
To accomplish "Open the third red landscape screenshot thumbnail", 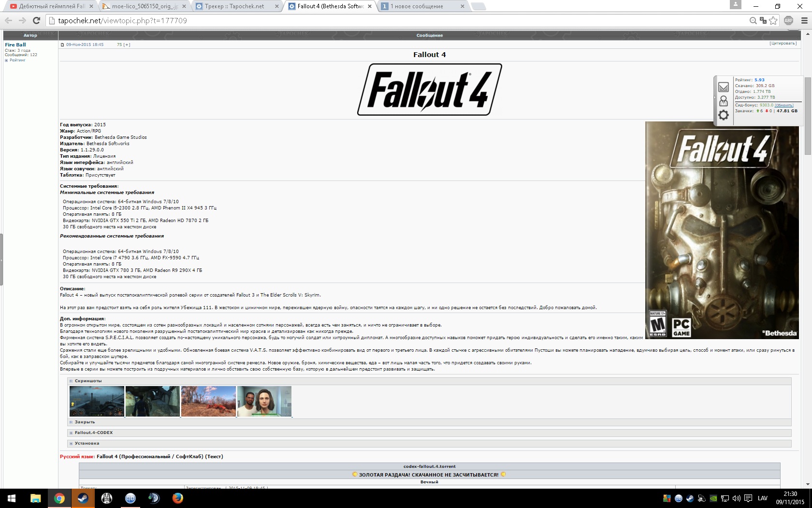I will coord(208,401).
